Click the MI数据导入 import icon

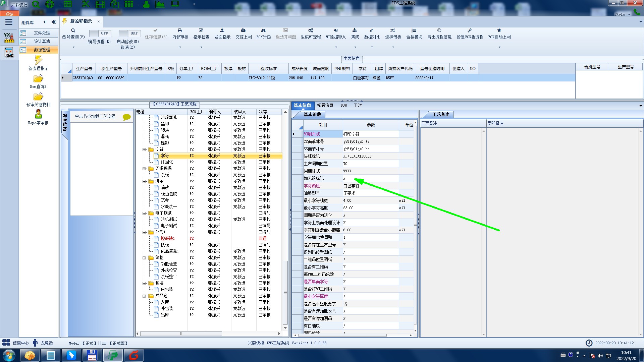[x=335, y=30]
